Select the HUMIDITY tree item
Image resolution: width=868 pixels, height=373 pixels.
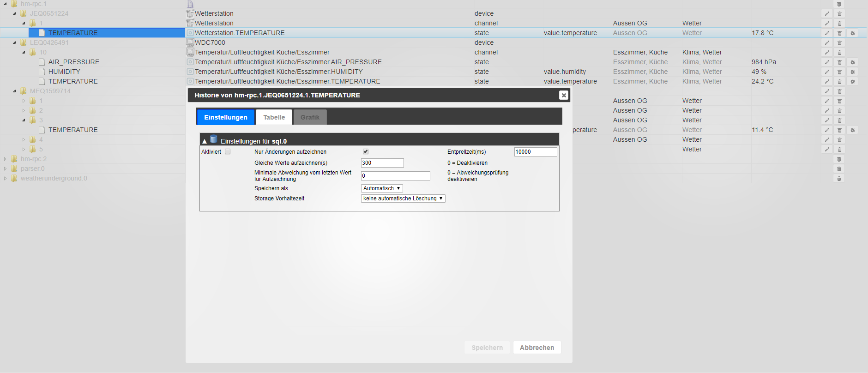pyautogui.click(x=64, y=72)
